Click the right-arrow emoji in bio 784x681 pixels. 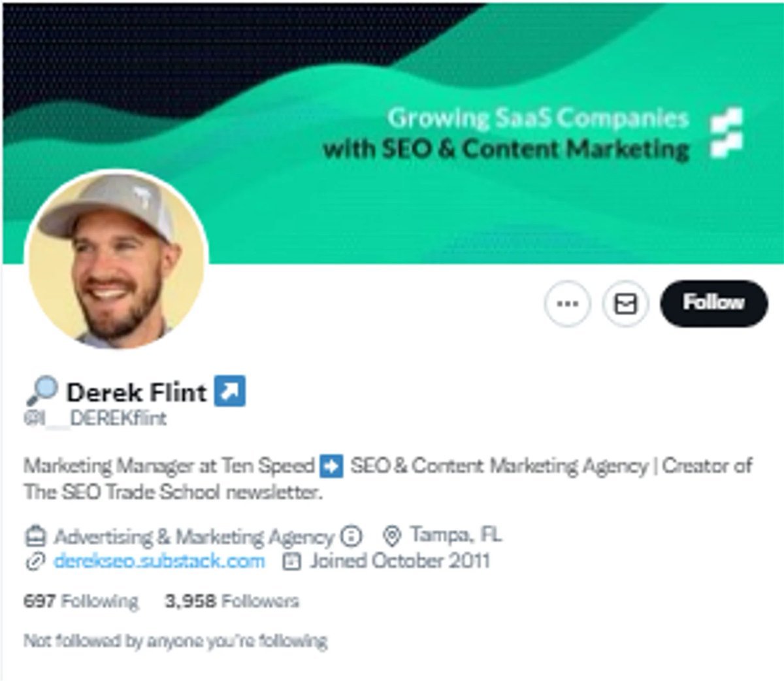331,467
